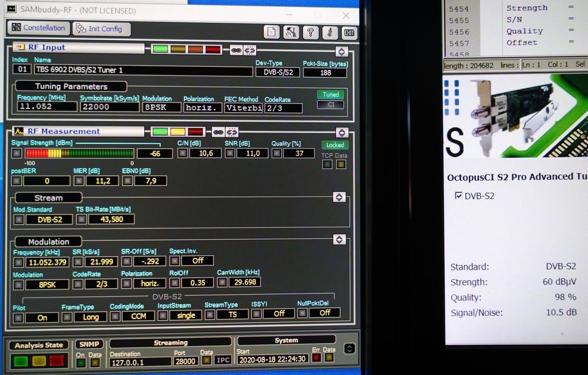Click the Frequency [MHz] tuning input field

coord(47,107)
